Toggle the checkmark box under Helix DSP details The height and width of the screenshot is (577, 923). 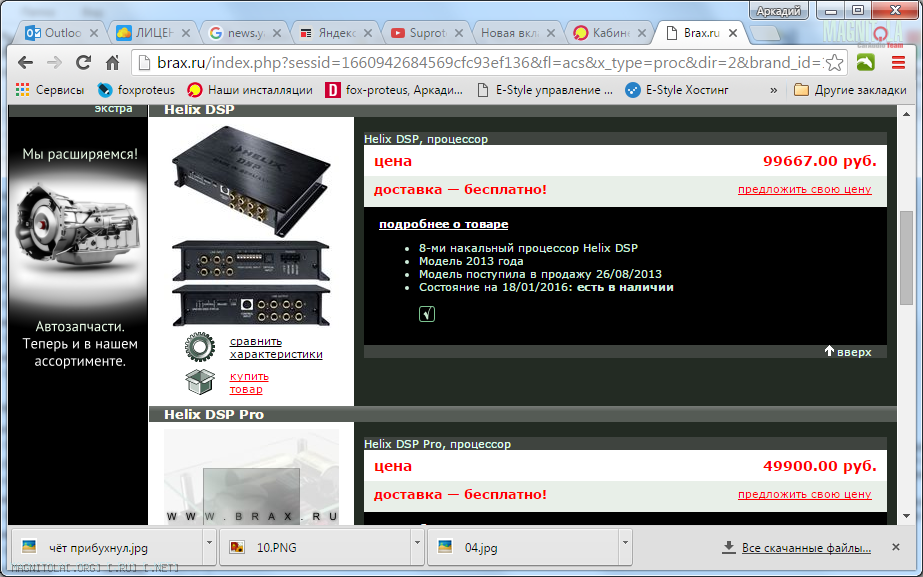427,314
